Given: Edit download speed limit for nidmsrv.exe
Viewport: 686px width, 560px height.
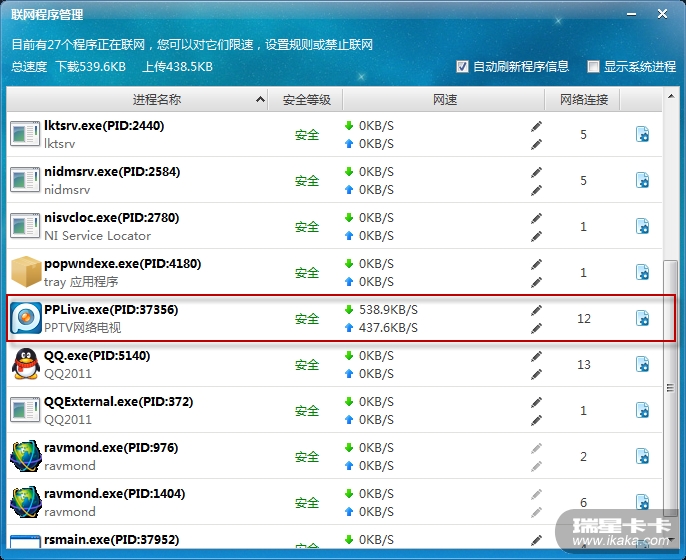Looking at the screenshot, I should coord(536,172).
